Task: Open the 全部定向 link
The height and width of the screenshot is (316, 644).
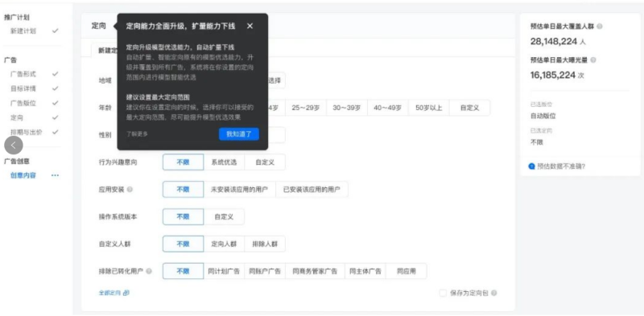Action: [x=109, y=293]
